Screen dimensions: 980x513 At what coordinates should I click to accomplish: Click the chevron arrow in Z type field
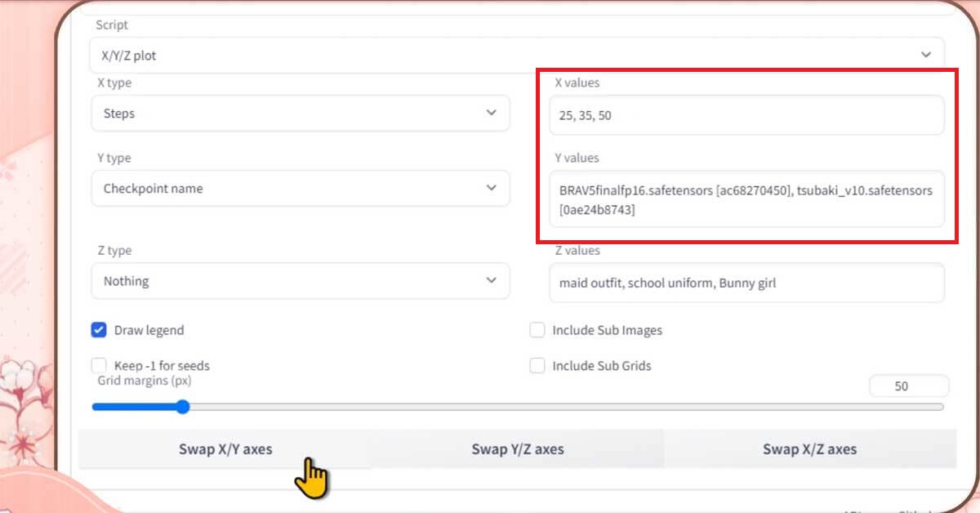coord(491,280)
